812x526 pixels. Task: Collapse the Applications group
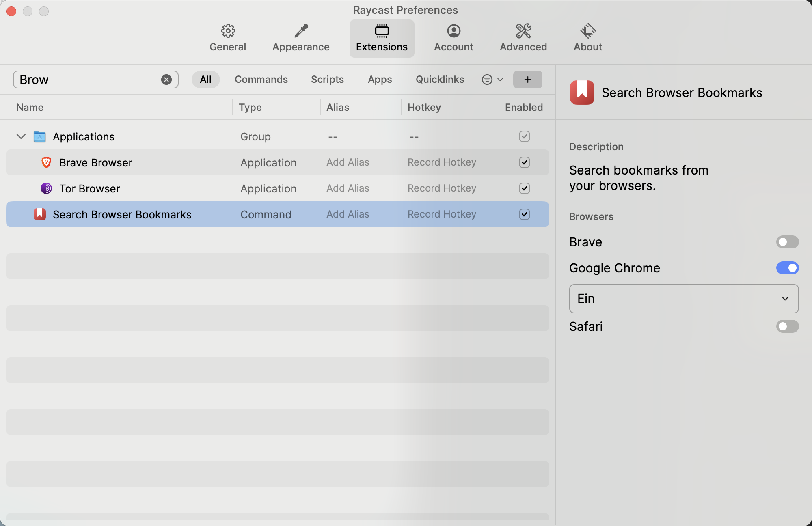point(21,136)
